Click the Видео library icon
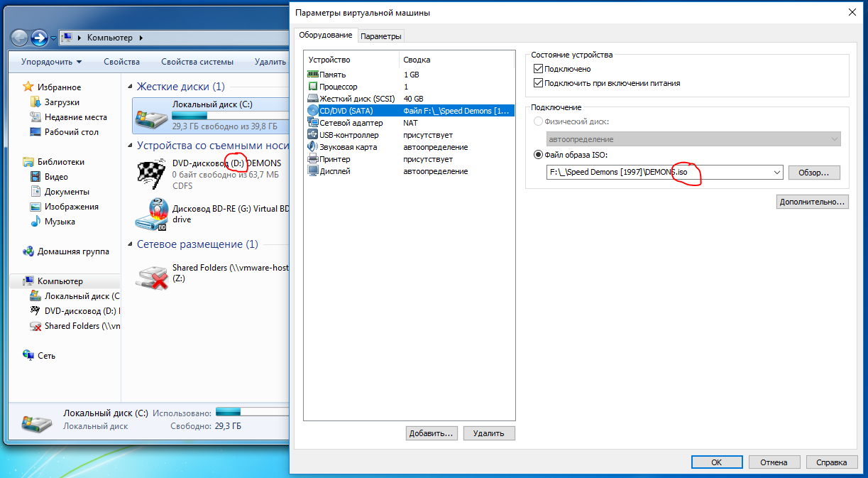The image size is (868, 478). (x=35, y=177)
